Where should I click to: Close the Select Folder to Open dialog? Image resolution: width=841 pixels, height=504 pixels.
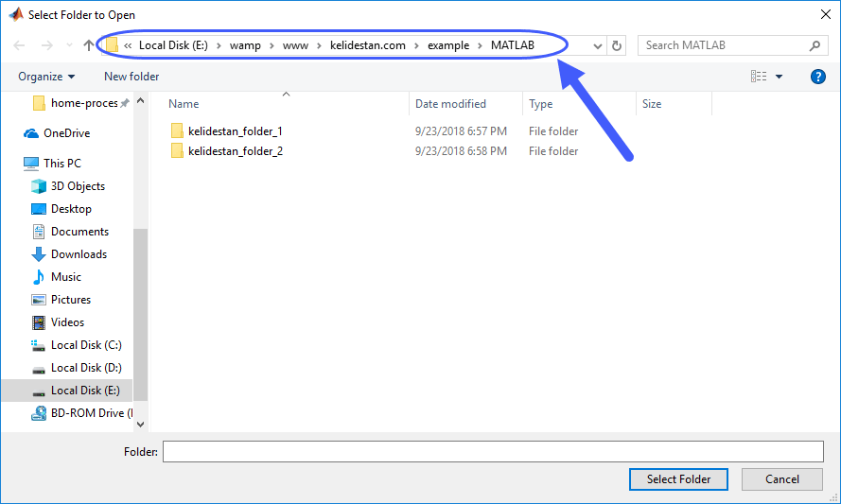[x=826, y=14]
